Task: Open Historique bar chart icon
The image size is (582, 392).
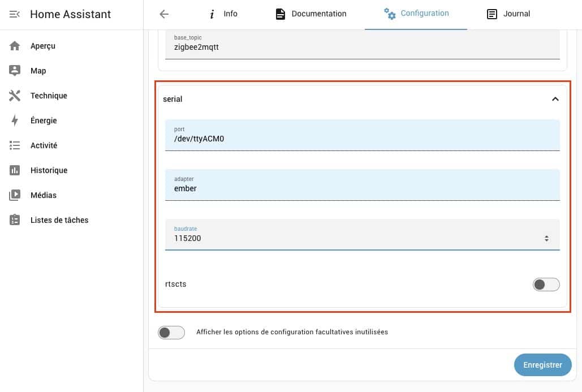Action: [x=15, y=170]
